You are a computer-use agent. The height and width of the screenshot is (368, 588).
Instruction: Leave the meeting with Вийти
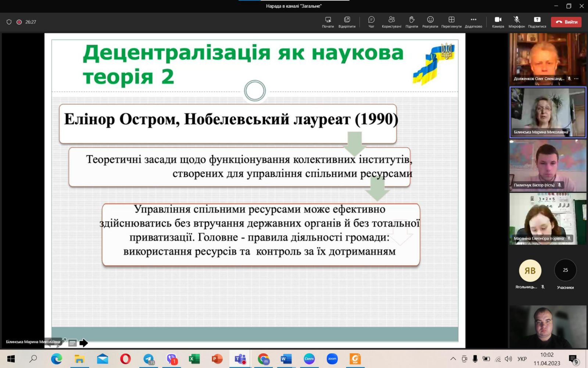pos(566,22)
